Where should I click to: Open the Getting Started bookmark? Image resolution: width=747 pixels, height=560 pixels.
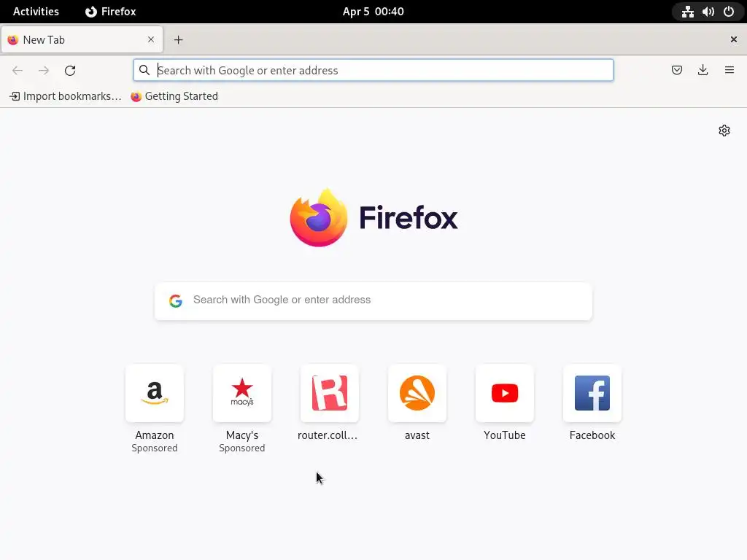click(x=174, y=96)
